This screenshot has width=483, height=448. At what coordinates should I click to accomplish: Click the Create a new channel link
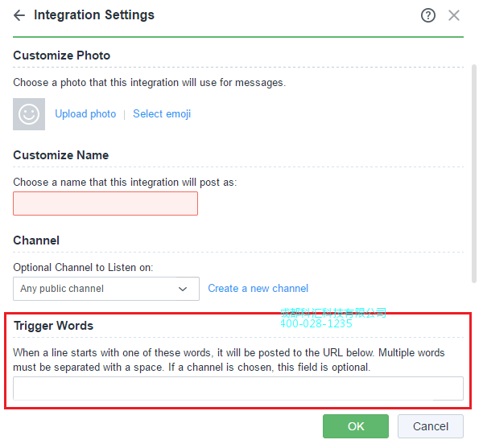click(x=258, y=288)
